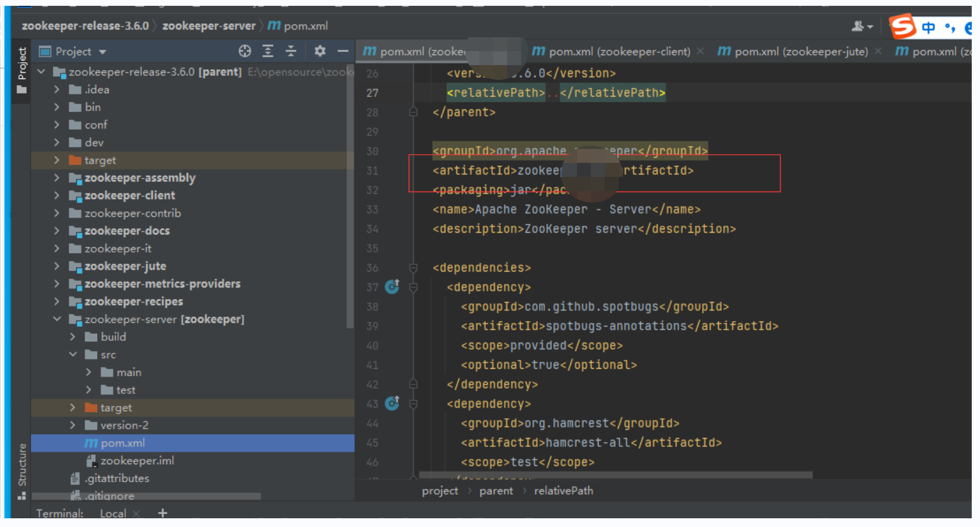This screenshot has width=980, height=527.
Task: Click the Expand All icon in Project panel
Action: point(268,51)
